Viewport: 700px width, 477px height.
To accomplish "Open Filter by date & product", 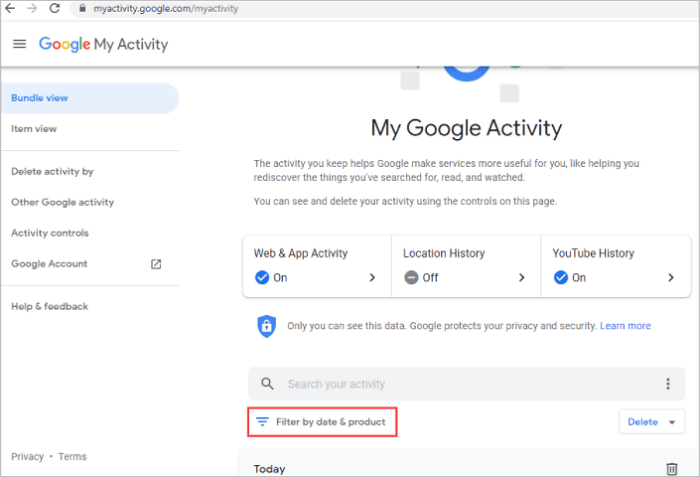I will tap(322, 422).
